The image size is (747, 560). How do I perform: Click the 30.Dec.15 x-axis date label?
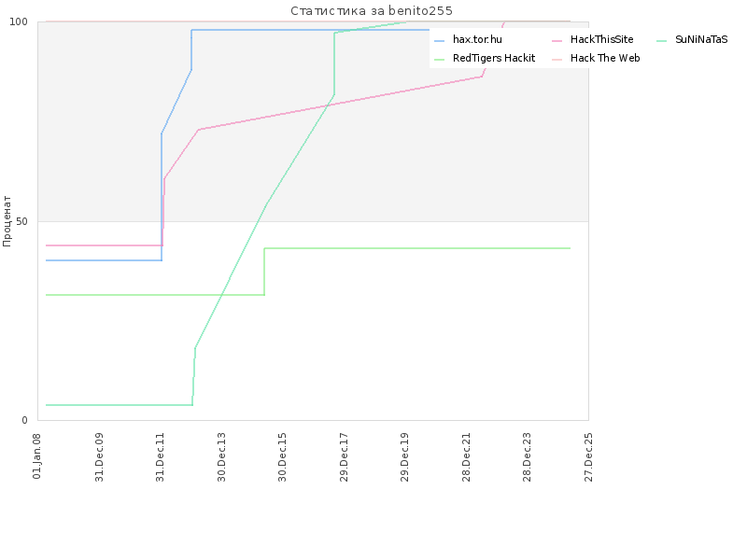click(283, 457)
